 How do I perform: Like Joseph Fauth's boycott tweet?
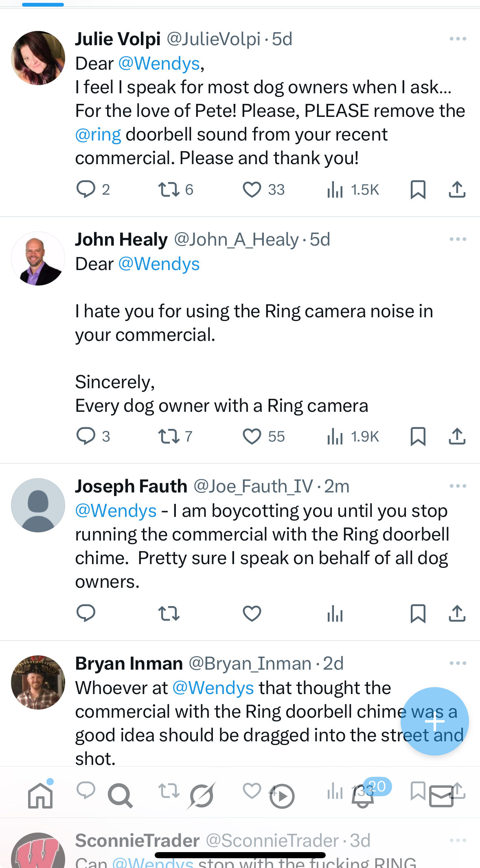pyautogui.click(x=252, y=613)
